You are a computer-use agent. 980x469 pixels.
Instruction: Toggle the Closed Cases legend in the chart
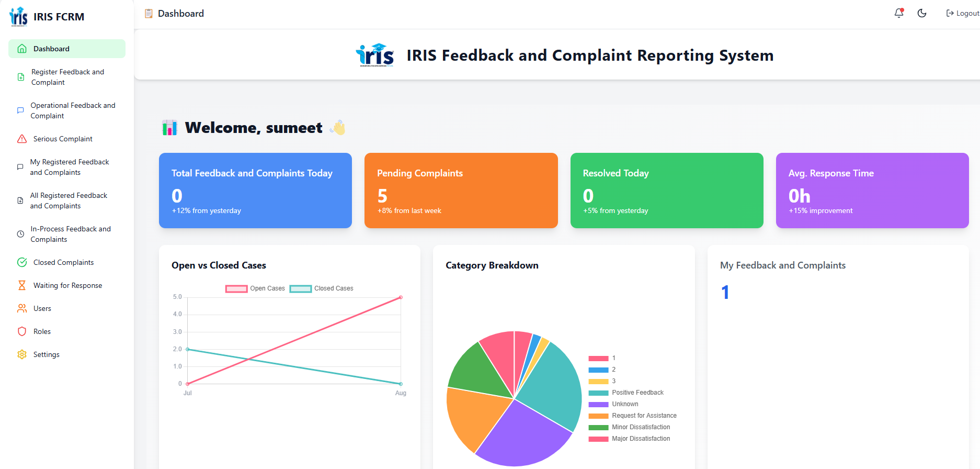(322, 288)
